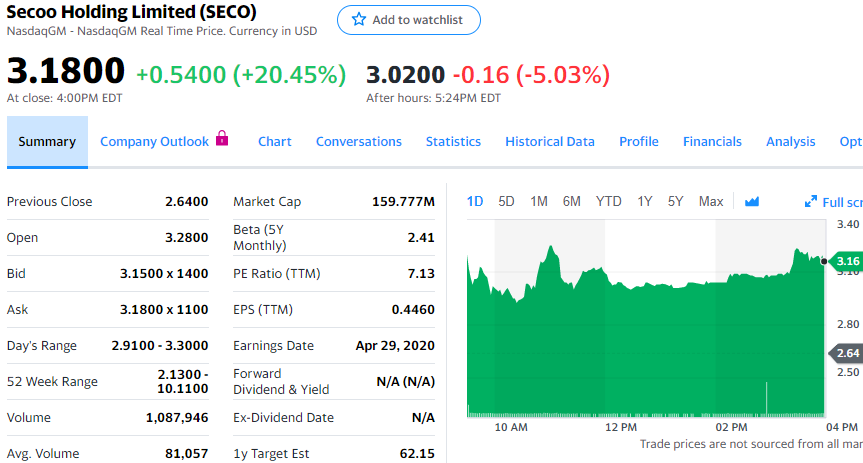The image size is (863, 463).
Task: Switch to the Conversations tab
Action: (359, 142)
